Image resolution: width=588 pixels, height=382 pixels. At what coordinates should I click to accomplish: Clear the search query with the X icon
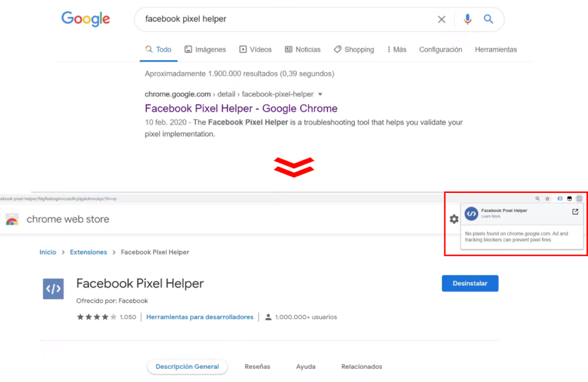click(442, 19)
